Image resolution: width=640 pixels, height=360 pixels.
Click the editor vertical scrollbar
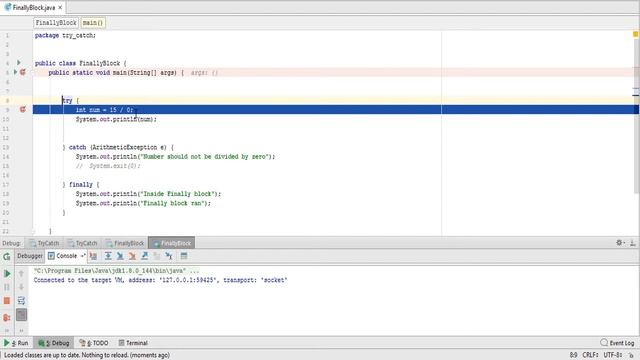[x=636, y=116]
